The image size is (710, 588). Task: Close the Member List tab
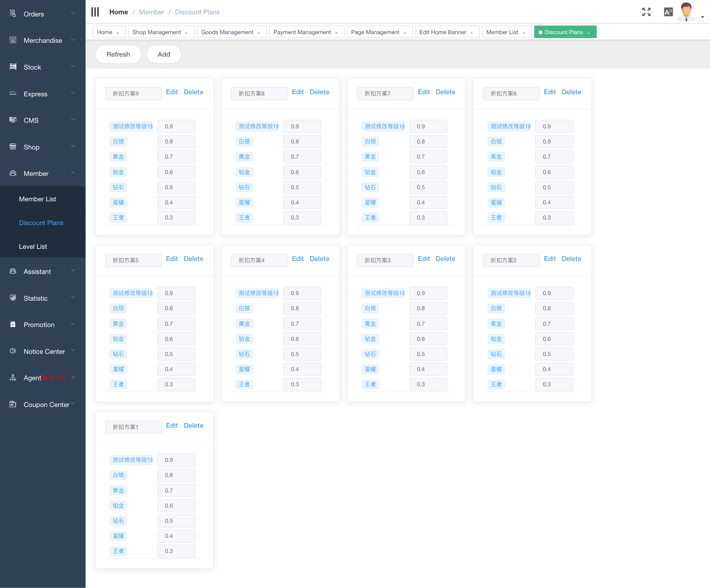pyautogui.click(x=524, y=33)
